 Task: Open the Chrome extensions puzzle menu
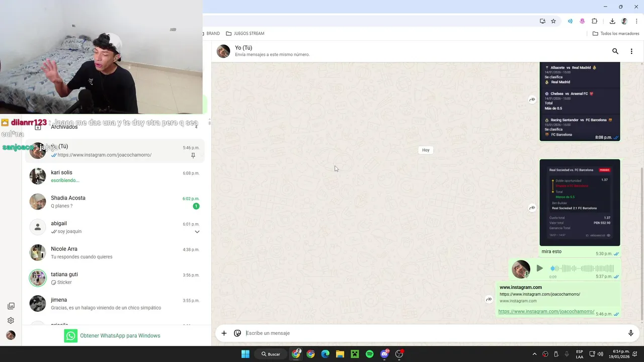(594, 21)
